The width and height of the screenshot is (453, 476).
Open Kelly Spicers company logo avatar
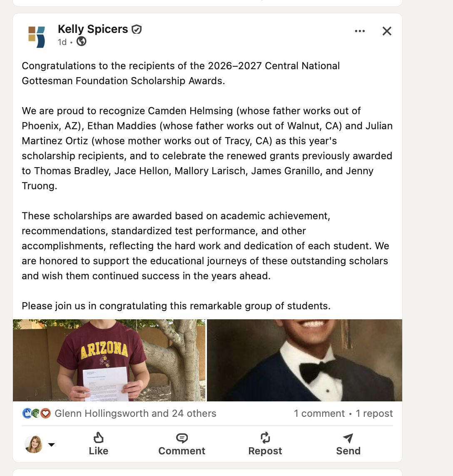36,37
